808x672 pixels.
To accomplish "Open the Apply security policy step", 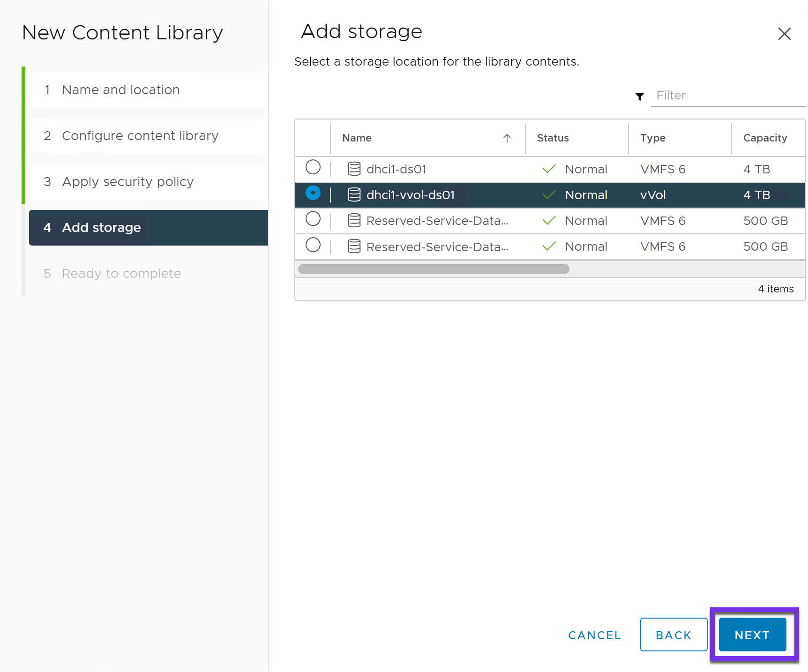I will pos(127,181).
